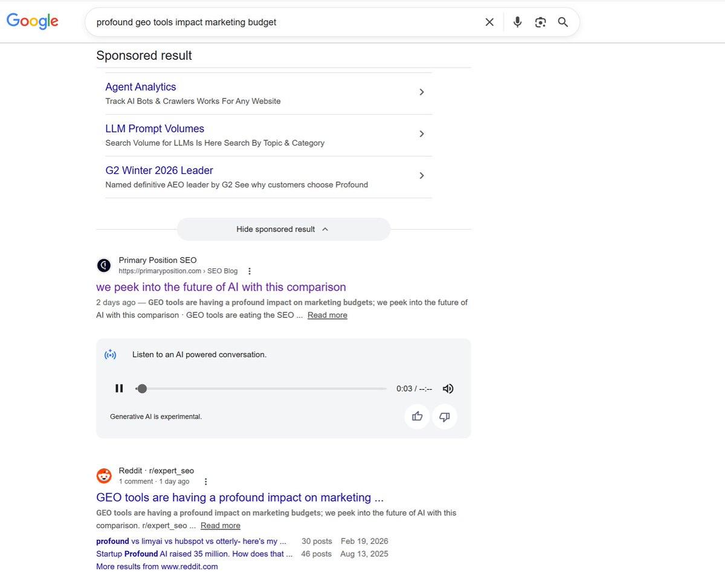Give thumbs down to the AI conversation
Viewport: 725px width, 588px height.
(445, 416)
